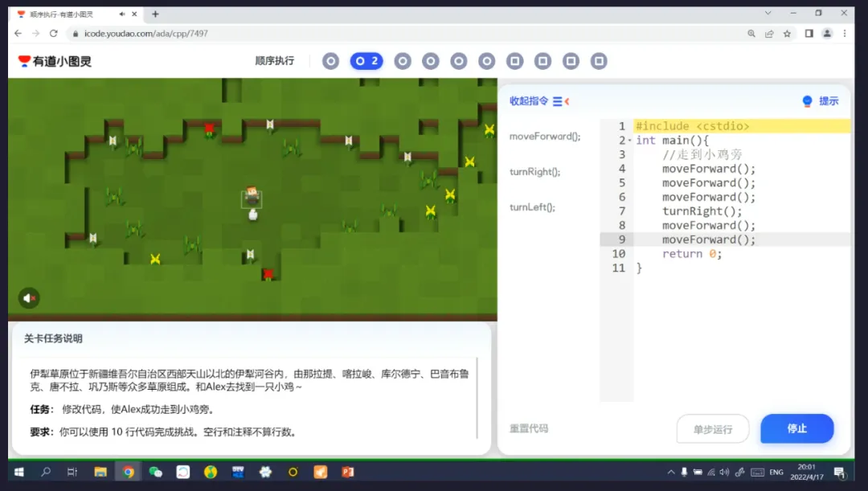Open the Chrome profile avatar
Image resolution: width=868 pixels, height=491 pixels.
point(827,34)
